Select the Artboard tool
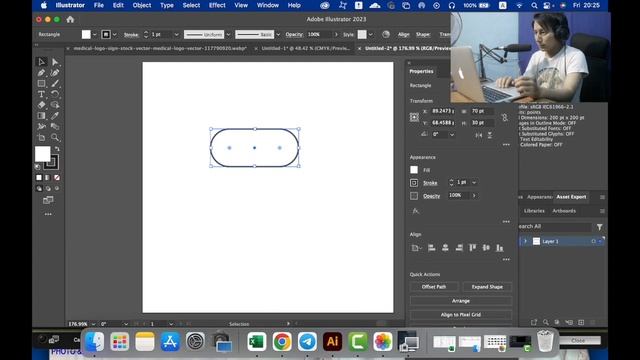 tap(41, 137)
